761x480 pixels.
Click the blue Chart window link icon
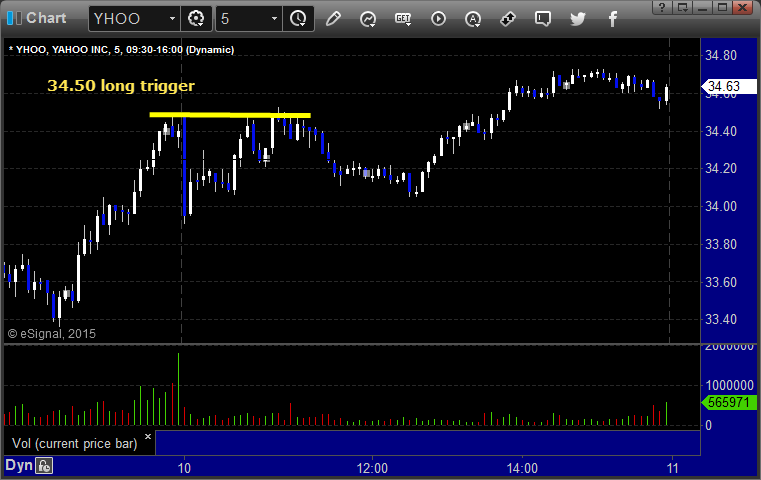click(x=15, y=18)
